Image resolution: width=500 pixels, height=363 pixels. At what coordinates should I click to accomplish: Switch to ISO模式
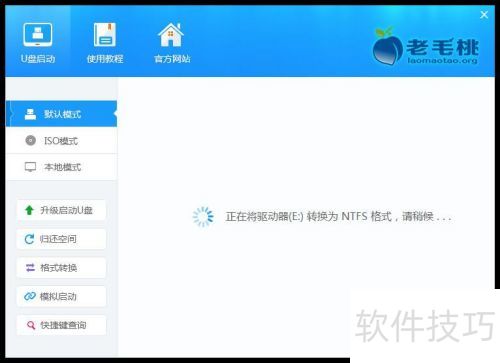coord(61,140)
